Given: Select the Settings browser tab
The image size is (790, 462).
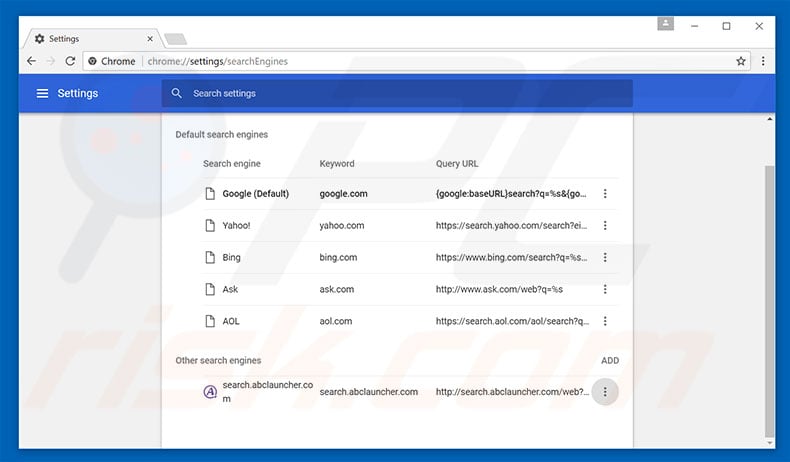Looking at the screenshot, I should pyautogui.click(x=93, y=39).
